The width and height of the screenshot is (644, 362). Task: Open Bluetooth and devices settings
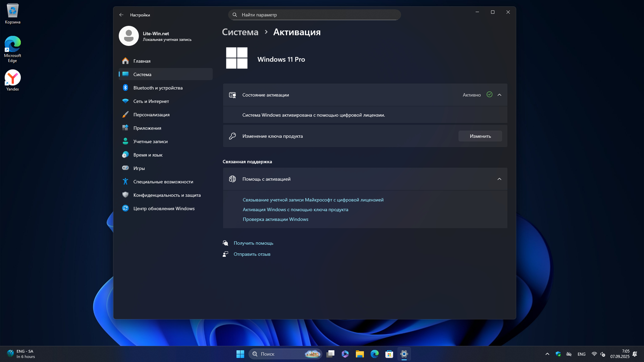click(166, 88)
